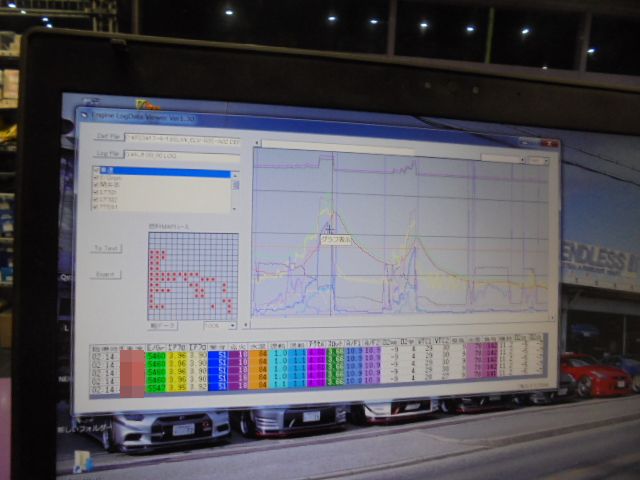Click the Log File path input field
Image resolution: width=640 pixels, height=480 pixels.
[x=182, y=155]
